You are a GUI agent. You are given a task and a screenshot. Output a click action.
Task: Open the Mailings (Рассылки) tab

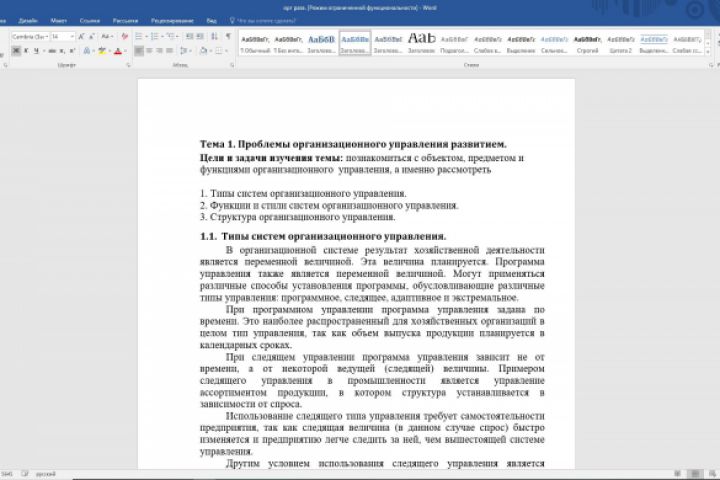coord(125,21)
